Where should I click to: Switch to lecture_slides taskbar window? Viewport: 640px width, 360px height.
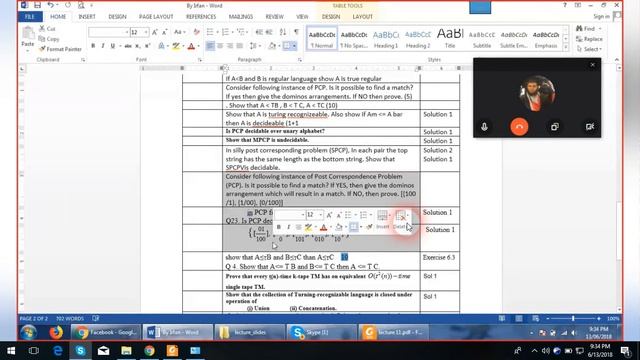[x=249, y=332]
